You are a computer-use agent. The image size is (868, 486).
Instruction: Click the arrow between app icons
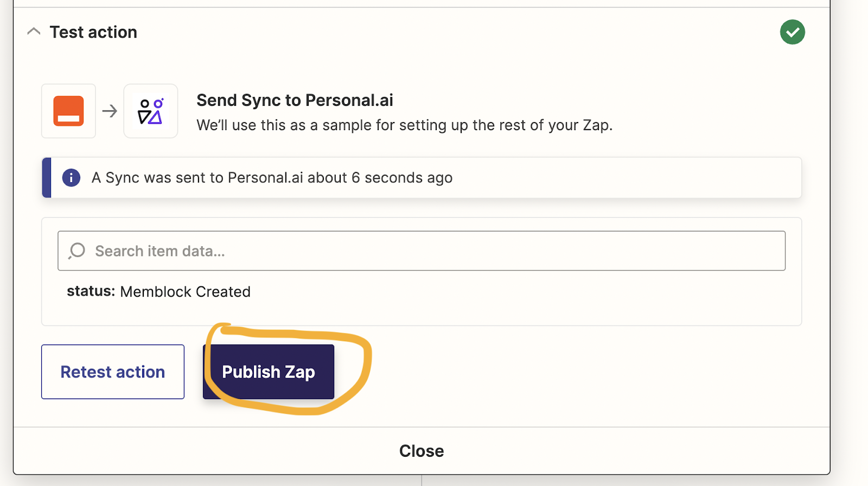(110, 111)
